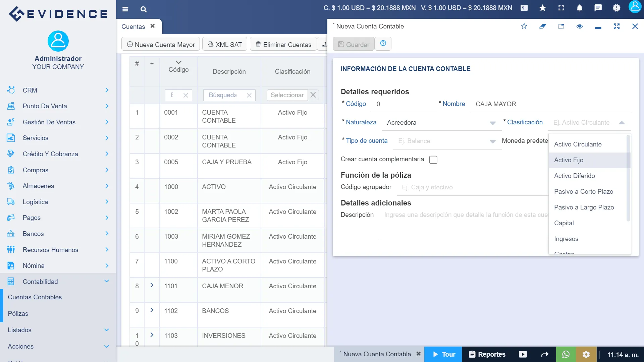The width and height of the screenshot is (644, 362).
Task: Click the Nueva Cuenta Mayor button
Action: 160,44
